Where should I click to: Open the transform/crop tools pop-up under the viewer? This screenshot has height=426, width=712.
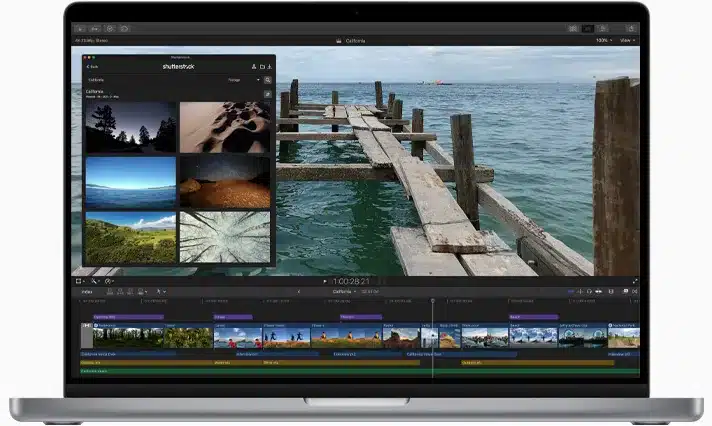click(80, 282)
